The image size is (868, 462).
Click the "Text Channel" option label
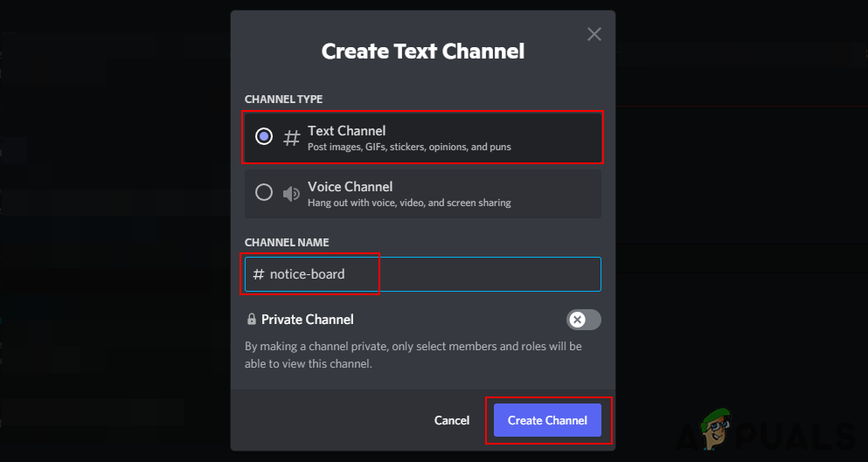(x=346, y=131)
